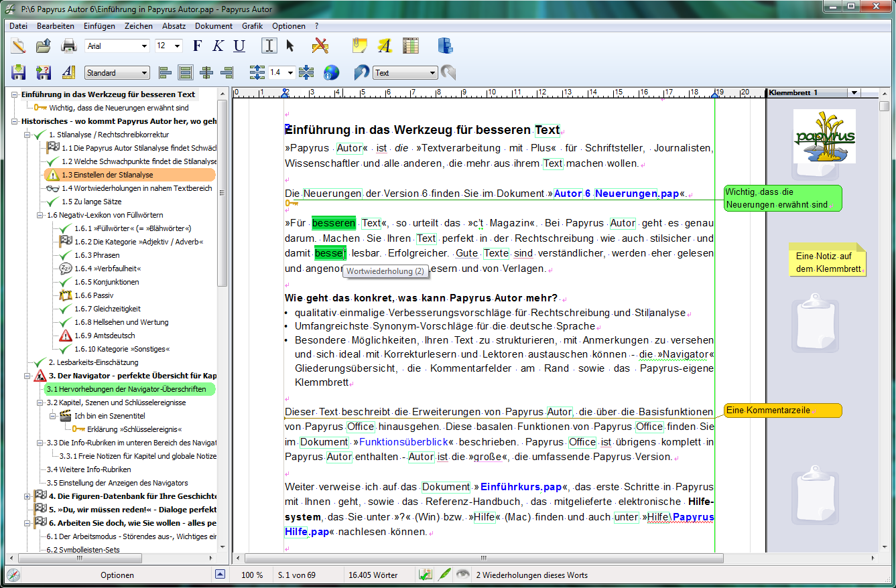Open the Klemmbrett 1 dropdown arrow
Image resolution: width=896 pixels, height=588 pixels.
[x=854, y=93]
